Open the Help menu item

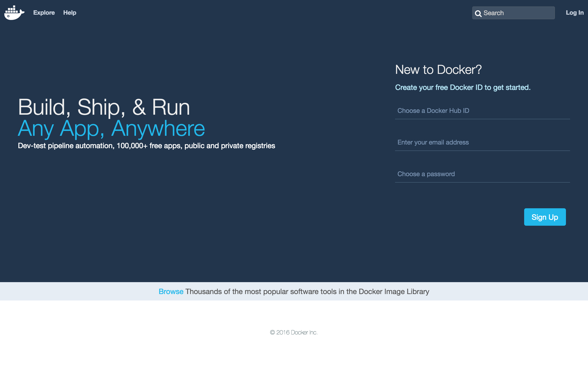coord(70,13)
